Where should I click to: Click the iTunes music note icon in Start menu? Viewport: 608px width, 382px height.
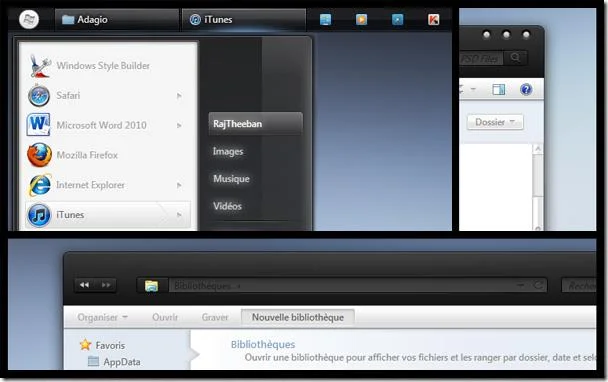tap(39, 215)
